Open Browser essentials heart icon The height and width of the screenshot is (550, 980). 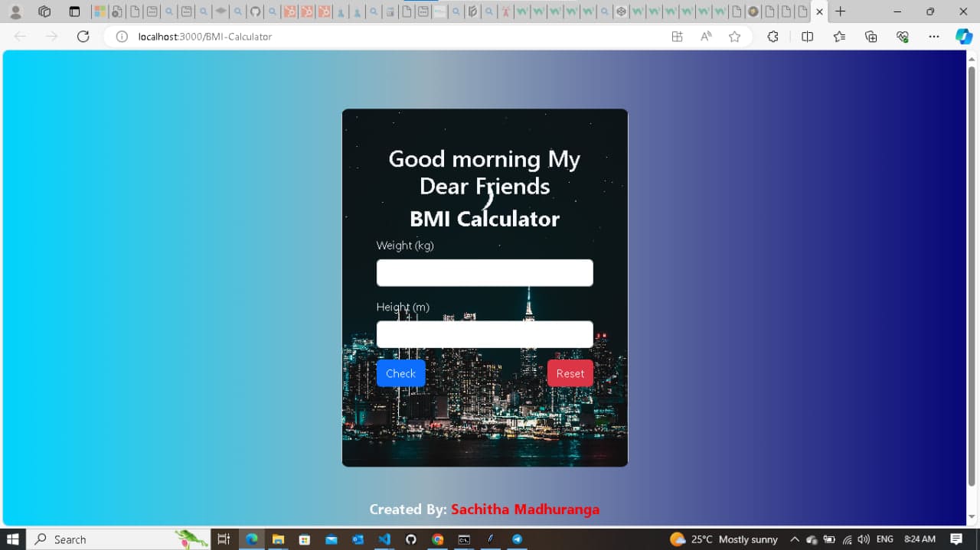coord(902,37)
